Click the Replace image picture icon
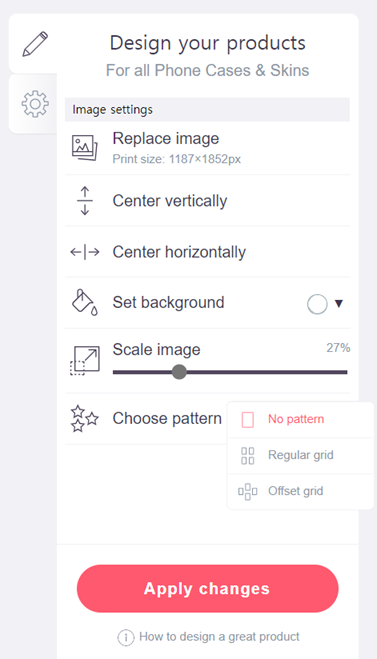This screenshot has width=377, height=659. pos(84,148)
